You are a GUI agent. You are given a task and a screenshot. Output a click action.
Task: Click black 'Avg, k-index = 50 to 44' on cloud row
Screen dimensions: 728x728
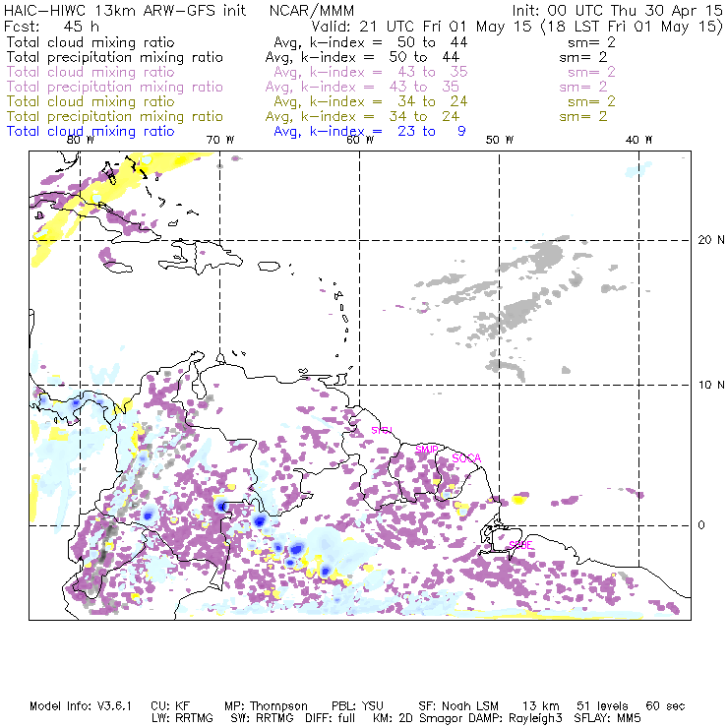(371, 42)
